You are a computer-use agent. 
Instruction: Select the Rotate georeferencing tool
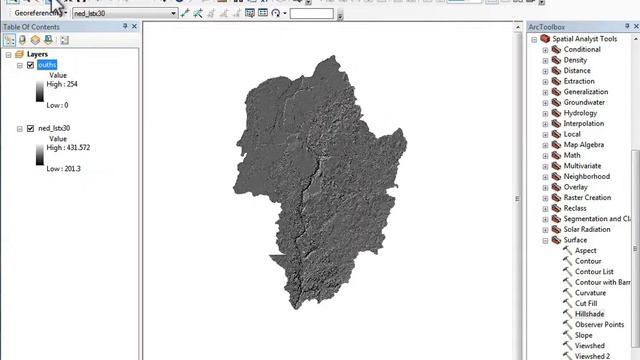pyautogui.click(x=276, y=13)
